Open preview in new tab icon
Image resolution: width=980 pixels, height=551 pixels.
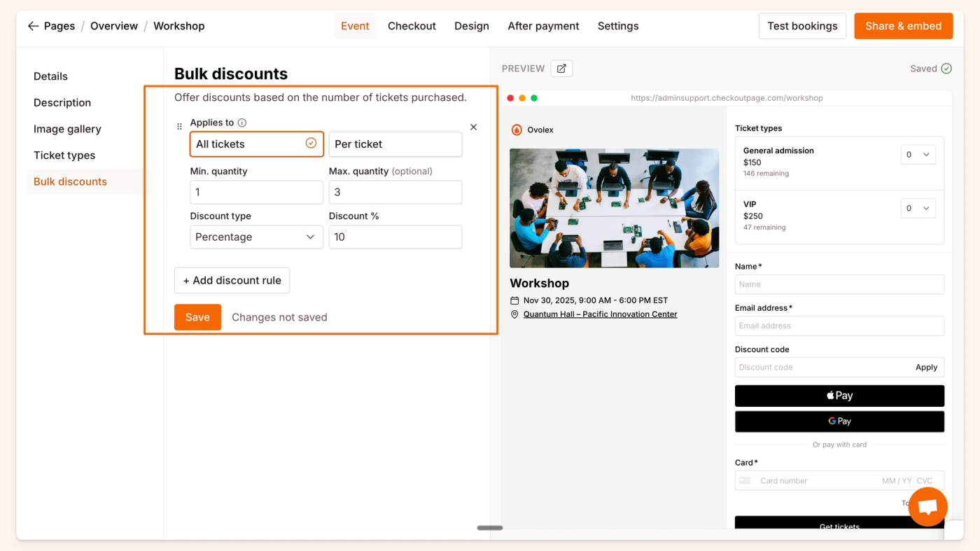(x=561, y=69)
